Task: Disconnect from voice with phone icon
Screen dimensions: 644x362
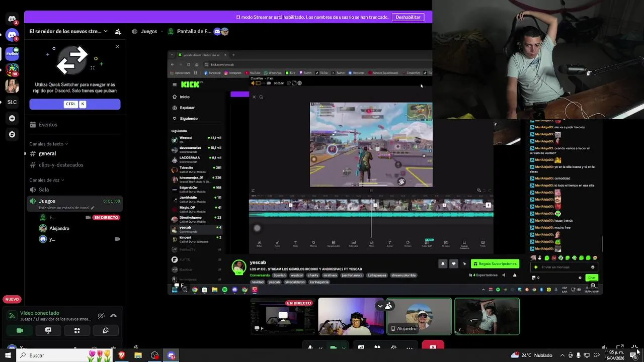Action: coord(113,316)
